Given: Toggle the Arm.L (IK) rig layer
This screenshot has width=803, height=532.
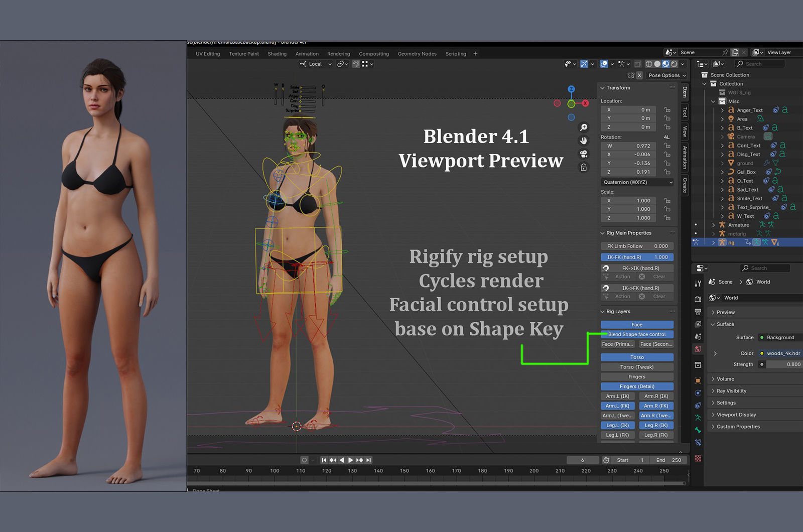Looking at the screenshot, I should click(x=618, y=396).
